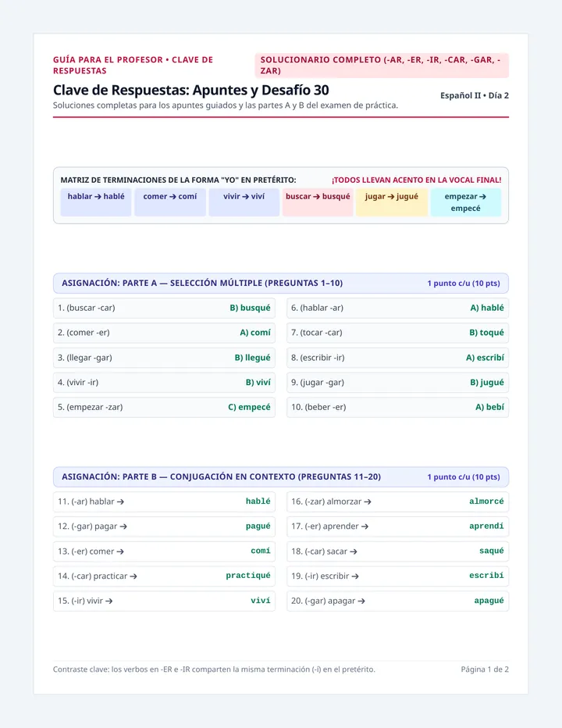The image size is (562, 728).
Task: Click the row '15. (-ir) vivir →'
Action: coord(164,601)
